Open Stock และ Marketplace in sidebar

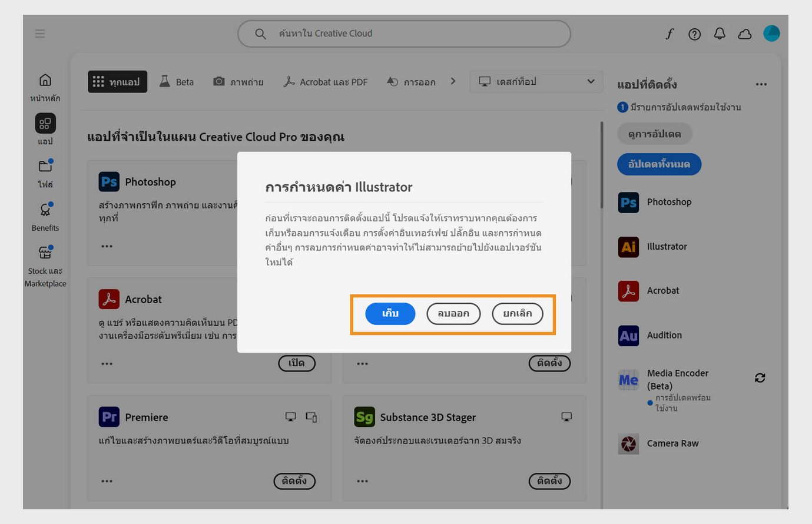point(45,267)
